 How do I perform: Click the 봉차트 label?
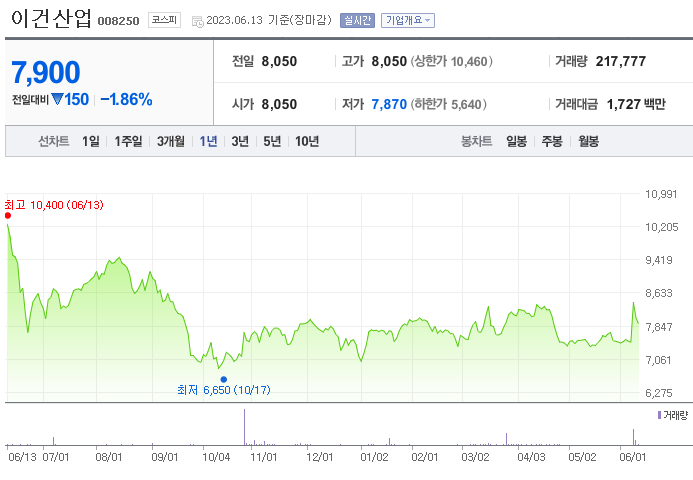point(476,141)
